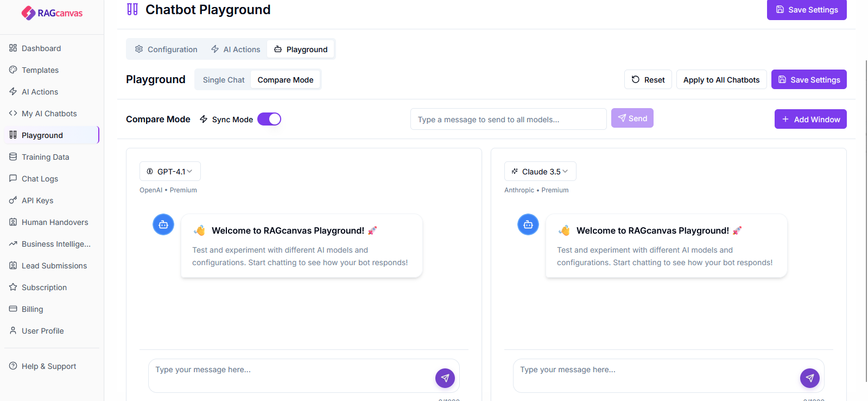Open the GPT-4.1 model dropdown
Viewport: 868px width, 401px height.
pos(170,171)
